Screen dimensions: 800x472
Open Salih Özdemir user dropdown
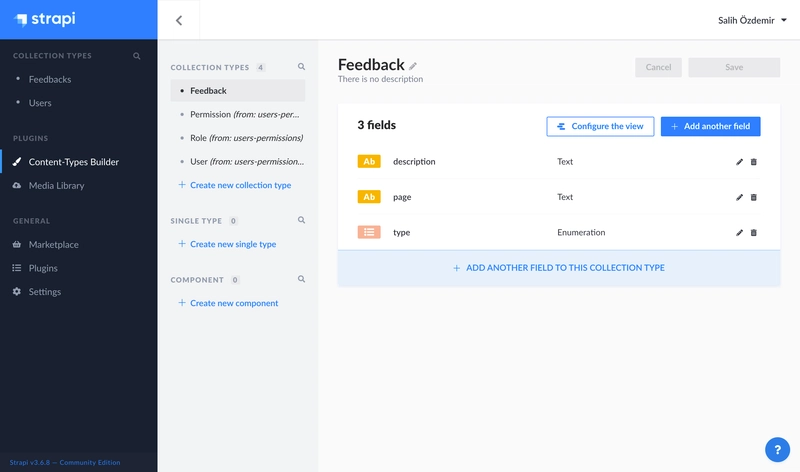click(x=752, y=20)
